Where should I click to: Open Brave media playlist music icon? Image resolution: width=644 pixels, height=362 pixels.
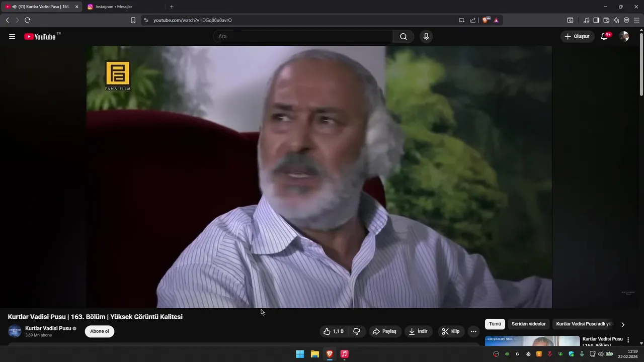click(x=586, y=20)
